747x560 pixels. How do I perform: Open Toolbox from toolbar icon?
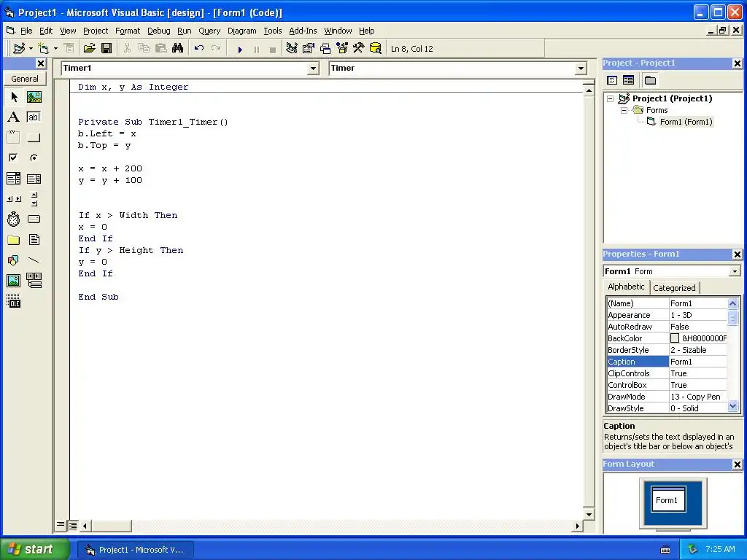pos(359,48)
